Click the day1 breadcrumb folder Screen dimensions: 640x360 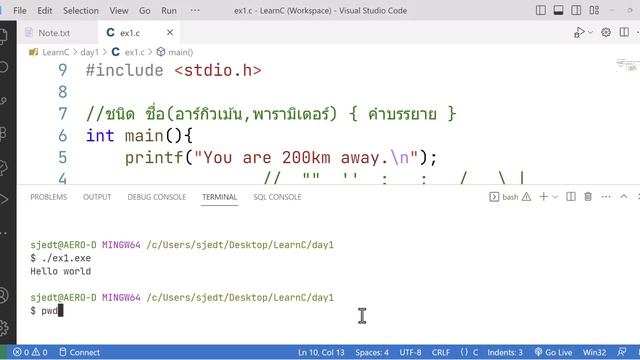click(89, 52)
